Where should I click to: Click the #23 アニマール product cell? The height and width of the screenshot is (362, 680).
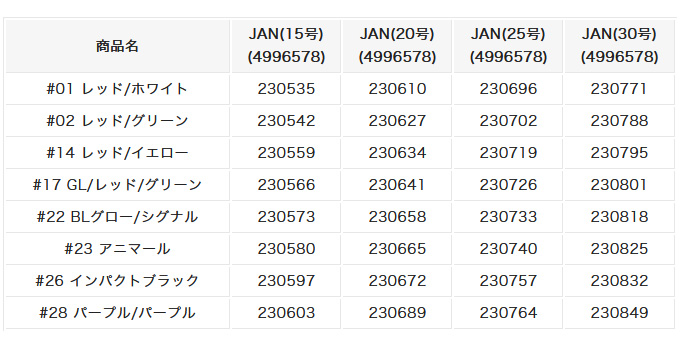(x=117, y=249)
